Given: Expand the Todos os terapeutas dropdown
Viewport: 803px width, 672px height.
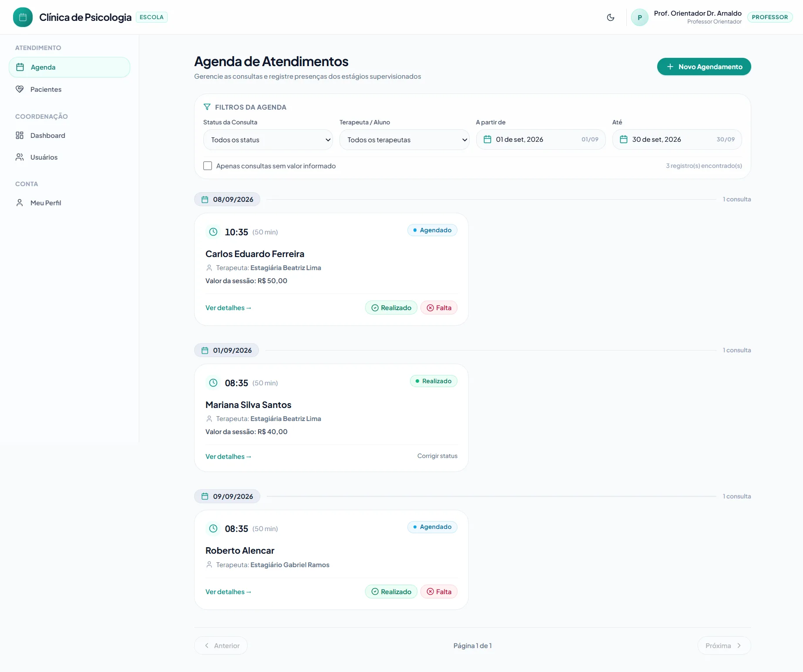Looking at the screenshot, I should (404, 140).
